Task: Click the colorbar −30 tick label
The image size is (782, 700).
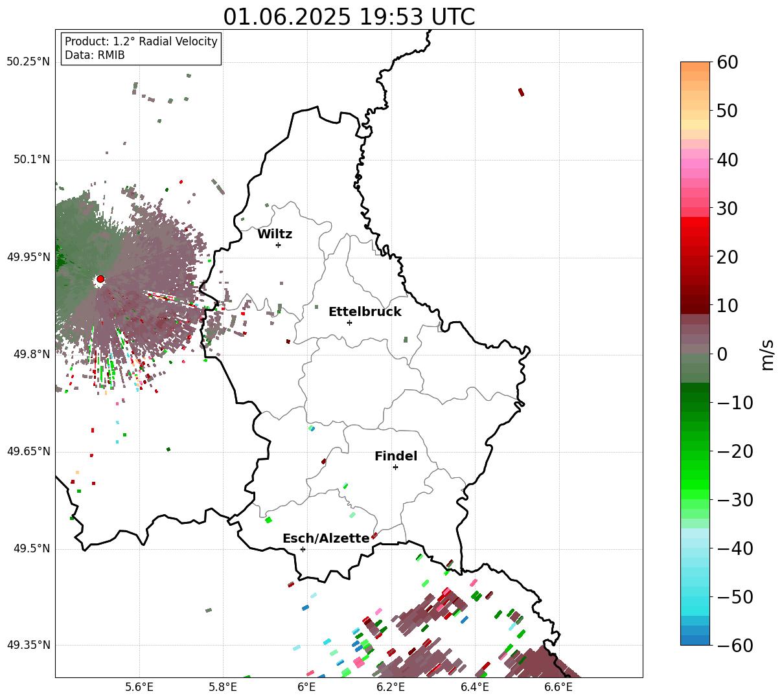Action: pyautogui.click(x=735, y=500)
